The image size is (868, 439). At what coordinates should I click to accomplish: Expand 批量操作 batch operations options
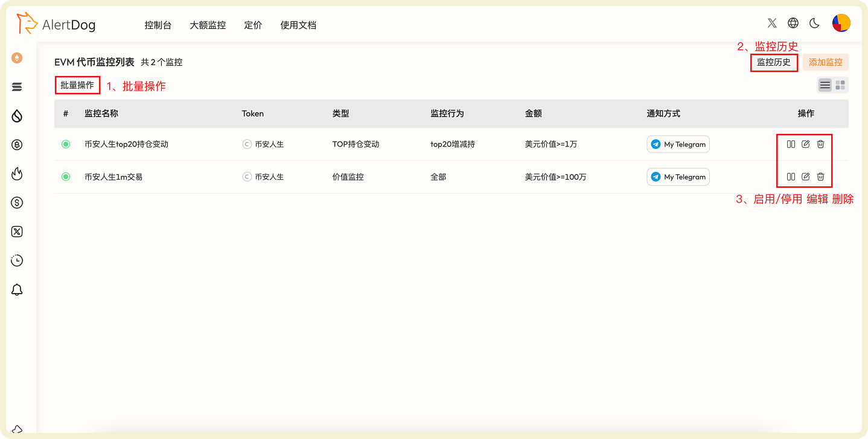pyautogui.click(x=77, y=85)
